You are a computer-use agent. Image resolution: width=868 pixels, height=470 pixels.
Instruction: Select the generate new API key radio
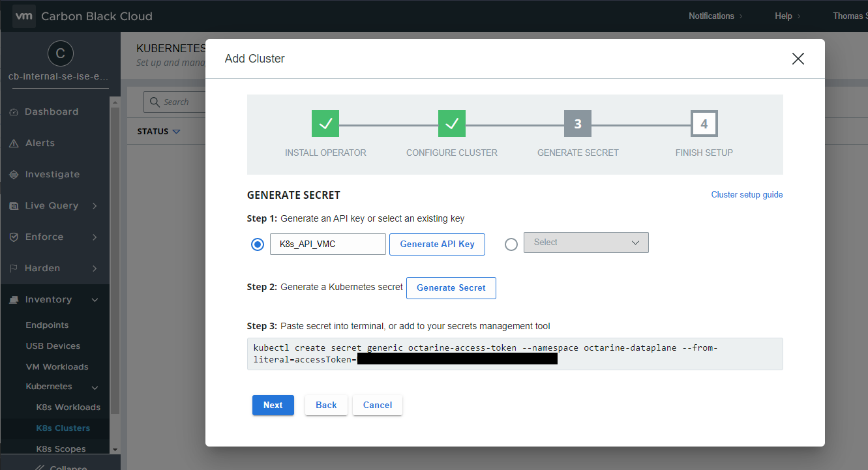pyautogui.click(x=258, y=244)
